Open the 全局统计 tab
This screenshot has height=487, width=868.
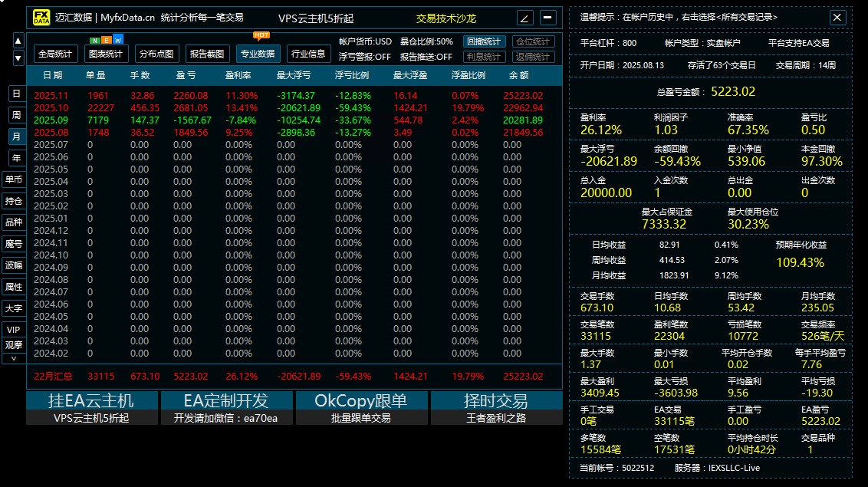[54, 54]
